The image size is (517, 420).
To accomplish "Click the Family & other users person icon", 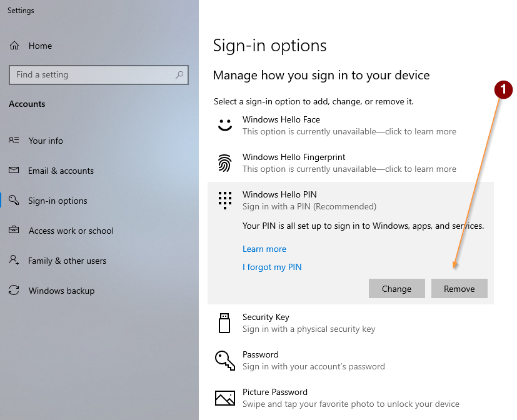I will tap(14, 260).
